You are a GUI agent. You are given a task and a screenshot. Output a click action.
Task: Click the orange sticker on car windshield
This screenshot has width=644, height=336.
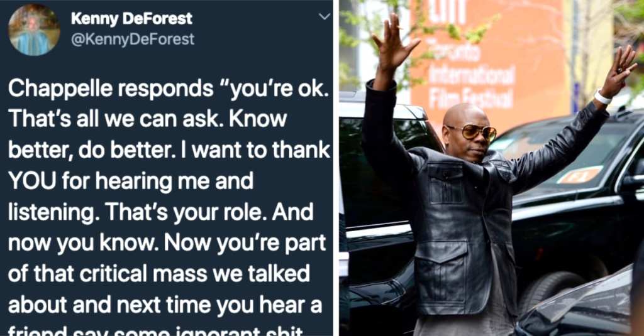coord(579,175)
